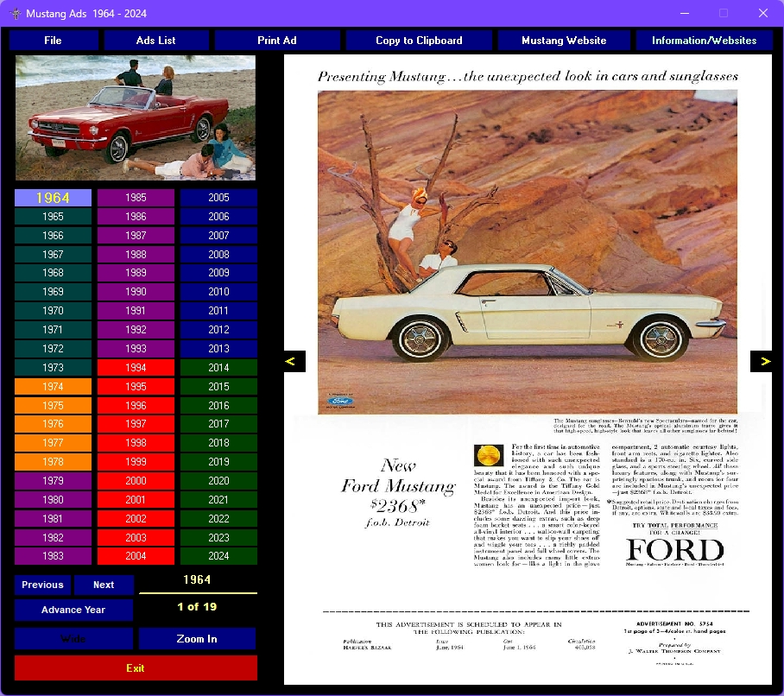Screen dimensions: 784x696
Task: Show the previous ad with left arrow
Action: (x=294, y=362)
